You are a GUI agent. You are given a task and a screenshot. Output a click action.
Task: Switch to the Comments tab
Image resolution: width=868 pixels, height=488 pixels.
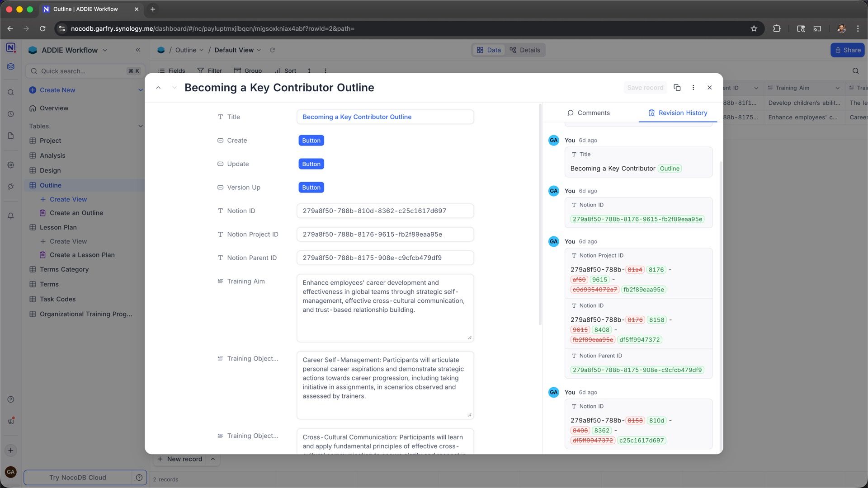click(x=588, y=113)
